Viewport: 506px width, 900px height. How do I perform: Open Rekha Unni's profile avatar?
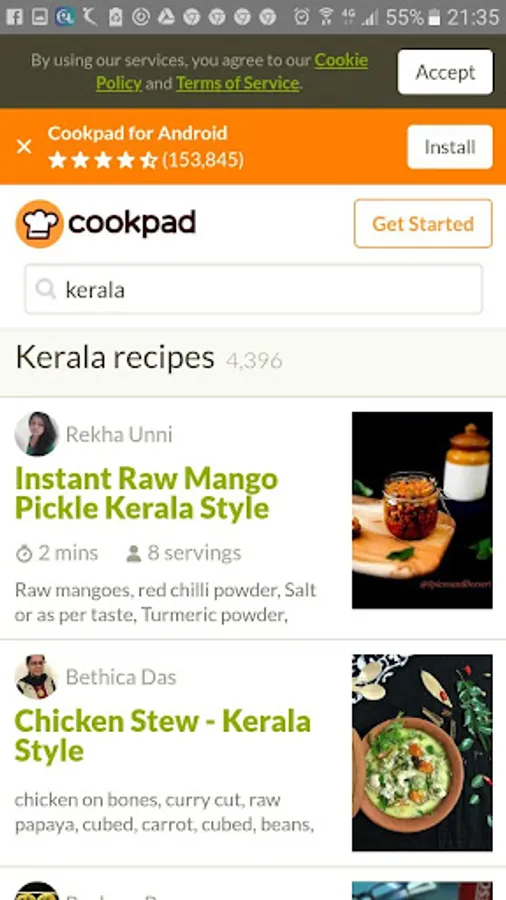click(x=37, y=434)
